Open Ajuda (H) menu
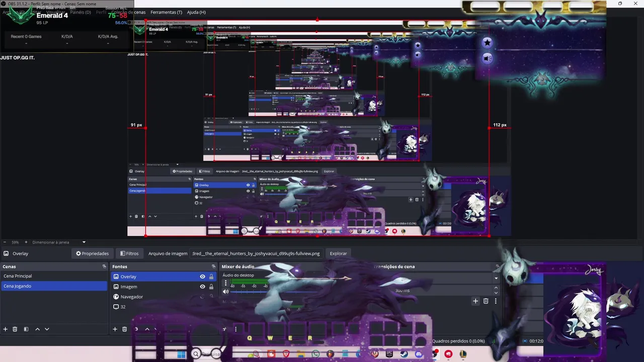The height and width of the screenshot is (362, 644). 196,12
